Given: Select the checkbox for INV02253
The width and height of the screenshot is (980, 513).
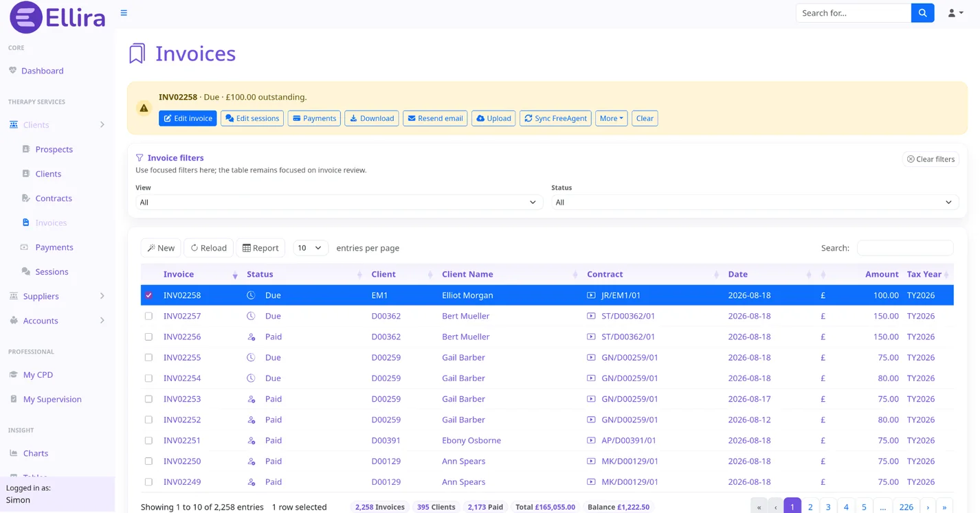Looking at the screenshot, I should tap(148, 399).
